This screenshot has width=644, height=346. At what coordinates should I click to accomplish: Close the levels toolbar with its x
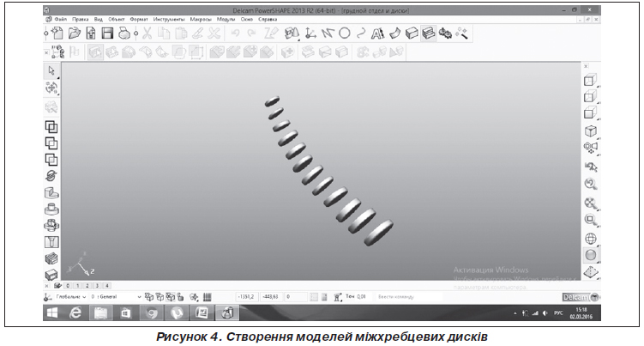46,286
